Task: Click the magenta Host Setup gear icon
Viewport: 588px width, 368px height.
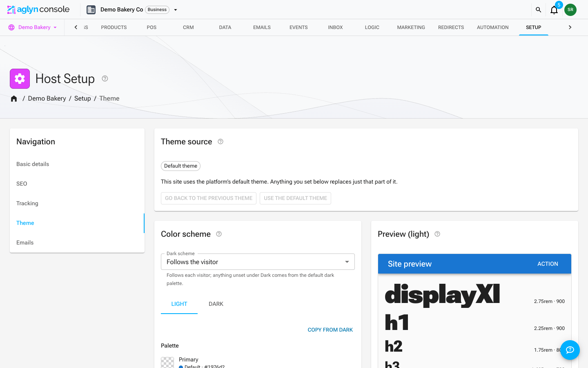Action: [x=20, y=79]
